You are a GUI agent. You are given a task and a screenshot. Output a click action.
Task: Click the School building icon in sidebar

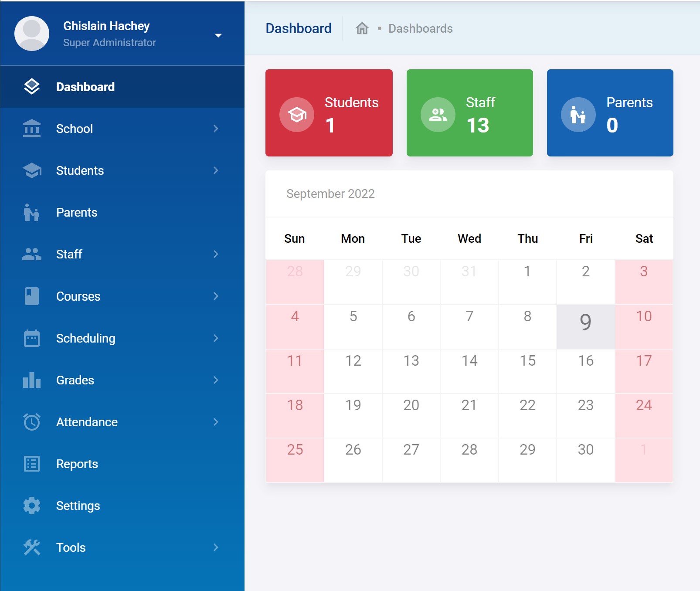pyautogui.click(x=32, y=129)
